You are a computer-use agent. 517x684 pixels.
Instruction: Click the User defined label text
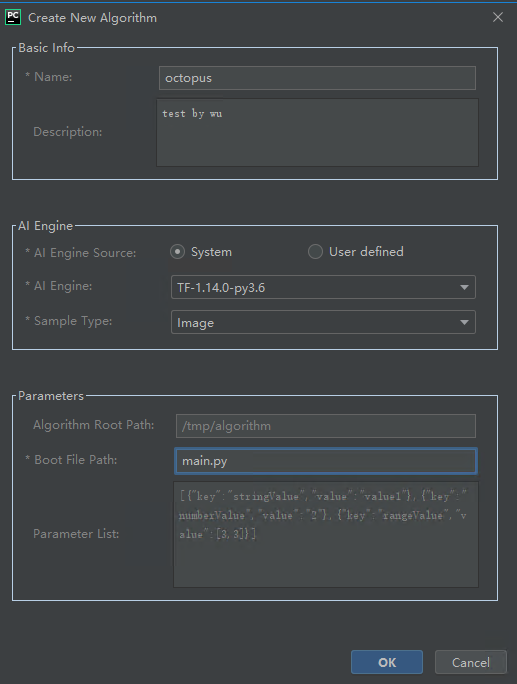366,252
